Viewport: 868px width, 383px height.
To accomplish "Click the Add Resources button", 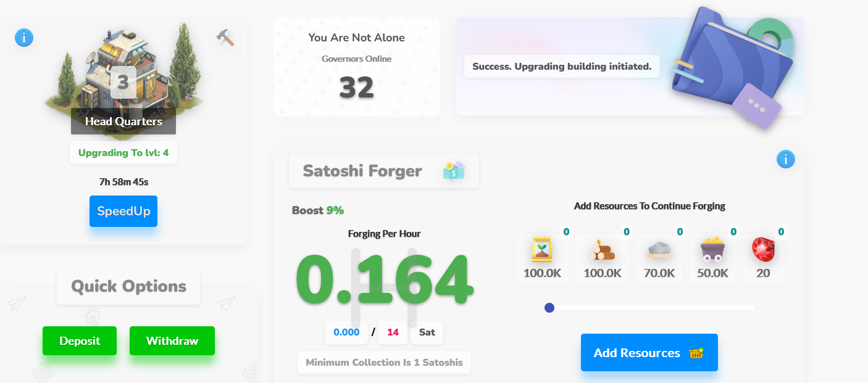I will click(x=649, y=353).
